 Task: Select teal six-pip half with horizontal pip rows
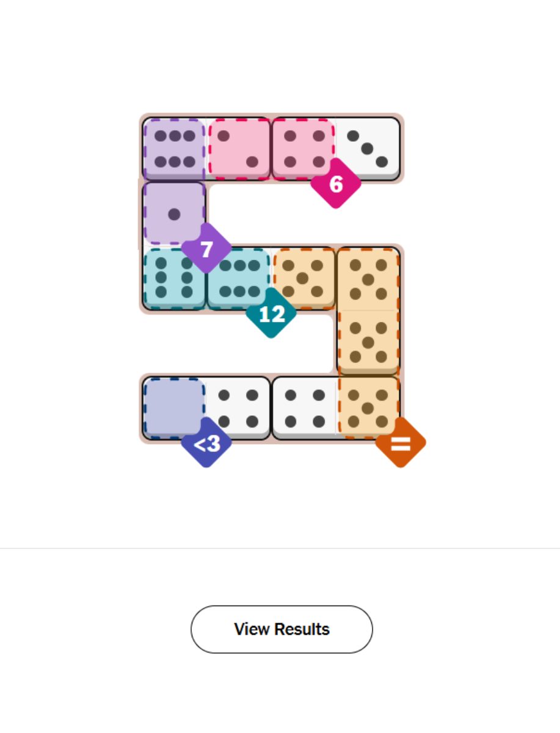pyautogui.click(x=239, y=278)
